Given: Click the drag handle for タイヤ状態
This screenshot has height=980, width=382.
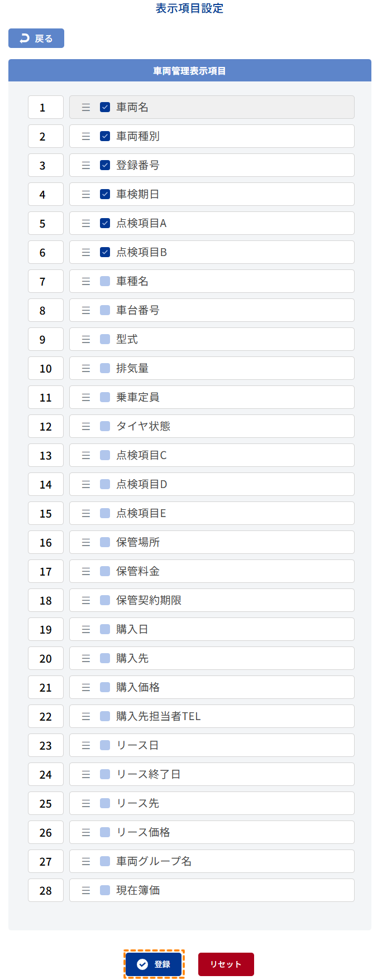Looking at the screenshot, I should point(86,426).
